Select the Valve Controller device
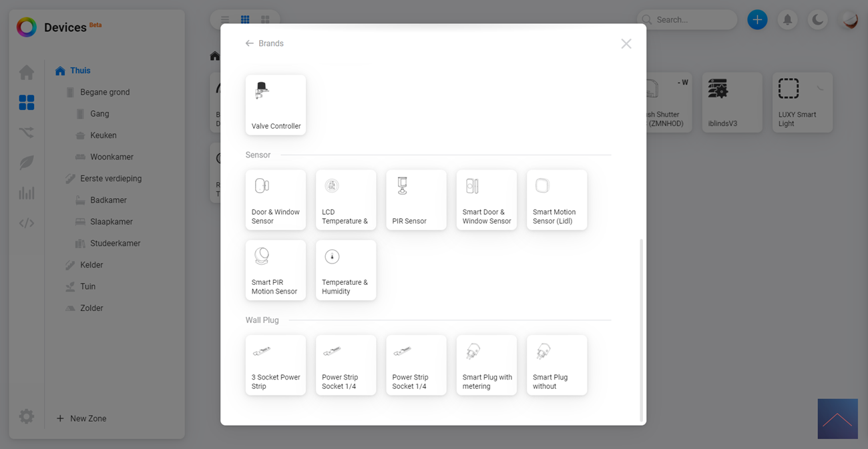This screenshot has height=449, width=868. [x=276, y=105]
